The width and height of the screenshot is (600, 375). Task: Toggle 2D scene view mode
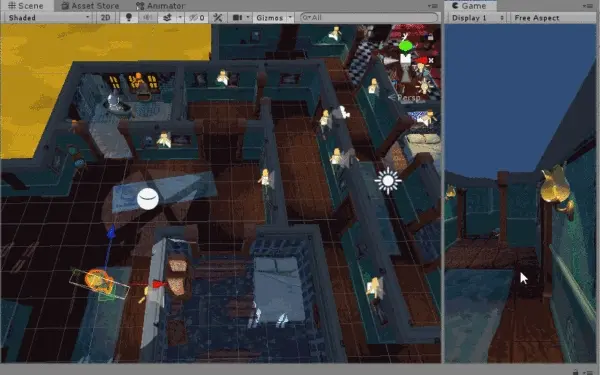click(x=106, y=18)
